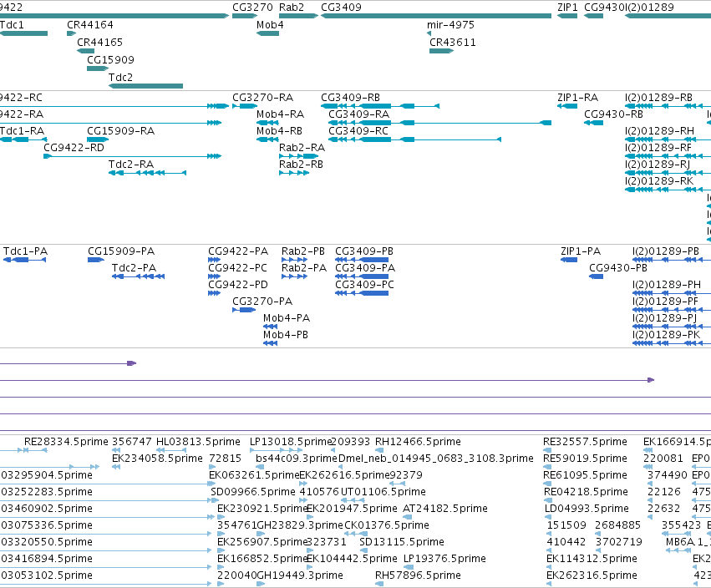Click the CG15909 gene label

110,60
